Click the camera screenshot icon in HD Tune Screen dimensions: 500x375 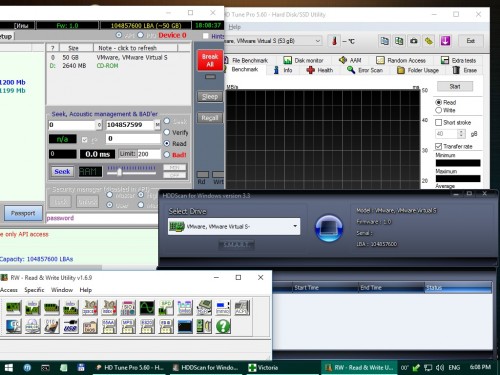(x=414, y=41)
